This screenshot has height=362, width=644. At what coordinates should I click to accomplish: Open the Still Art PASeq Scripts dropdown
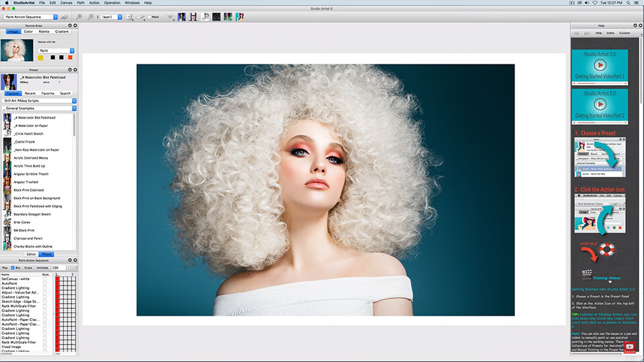(39, 101)
